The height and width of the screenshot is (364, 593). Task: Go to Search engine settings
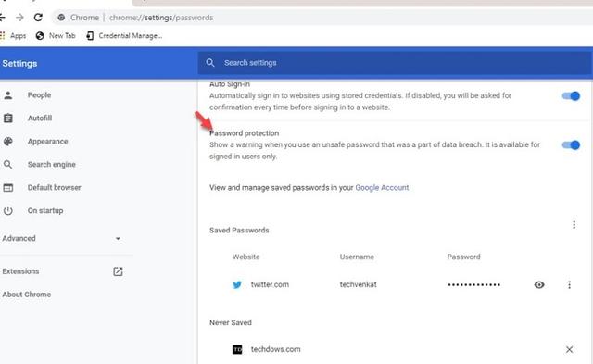pos(52,165)
